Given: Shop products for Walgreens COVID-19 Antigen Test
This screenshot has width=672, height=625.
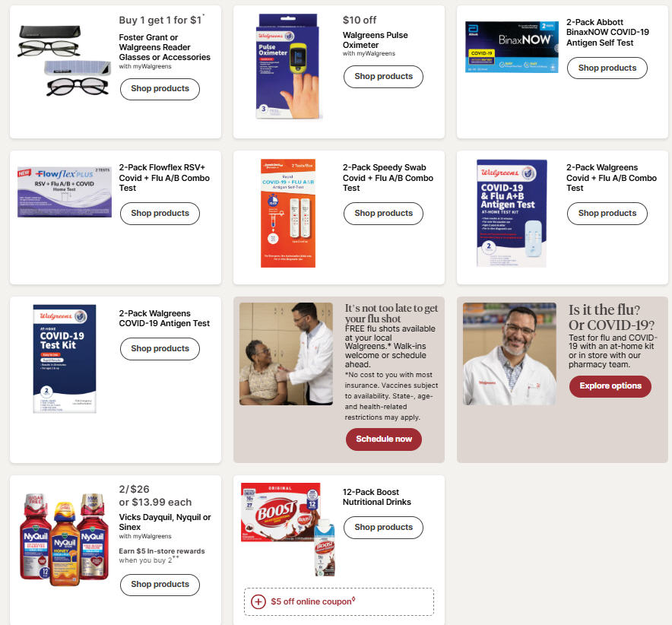Looking at the screenshot, I should click(160, 348).
